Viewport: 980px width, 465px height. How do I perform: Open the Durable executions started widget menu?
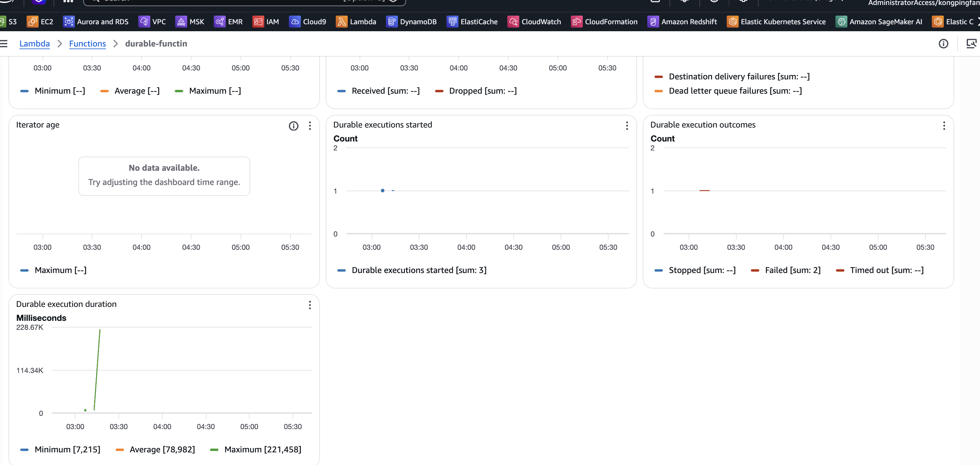(x=627, y=126)
